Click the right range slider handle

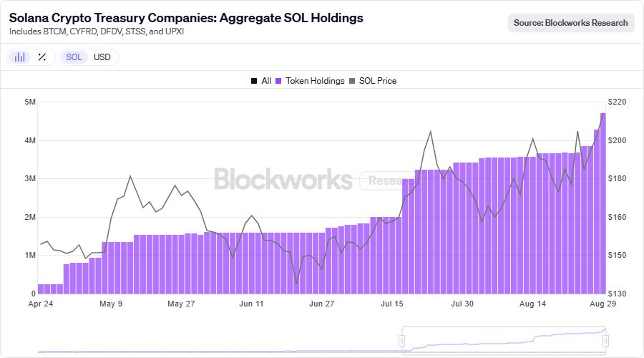[605, 340]
